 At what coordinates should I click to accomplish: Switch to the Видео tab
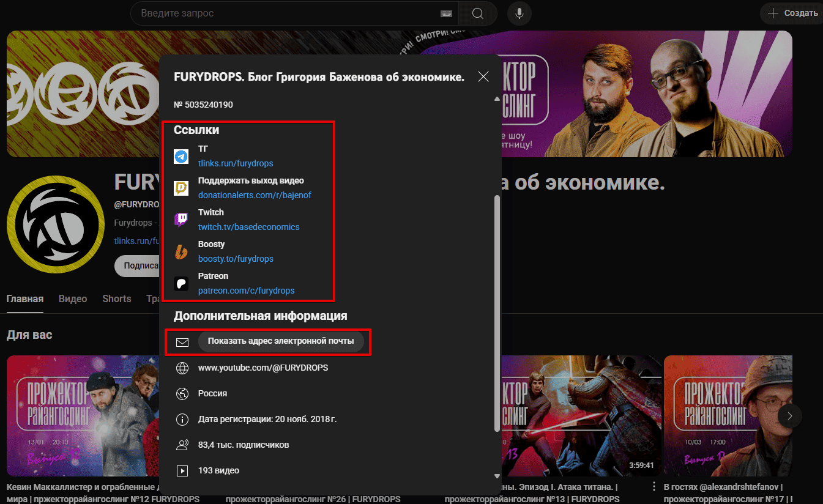(x=73, y=298)
